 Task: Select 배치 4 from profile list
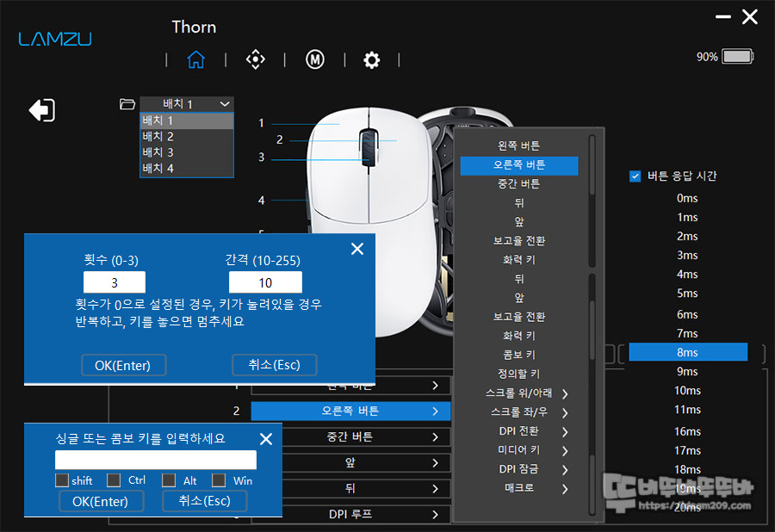click(186, 169)
